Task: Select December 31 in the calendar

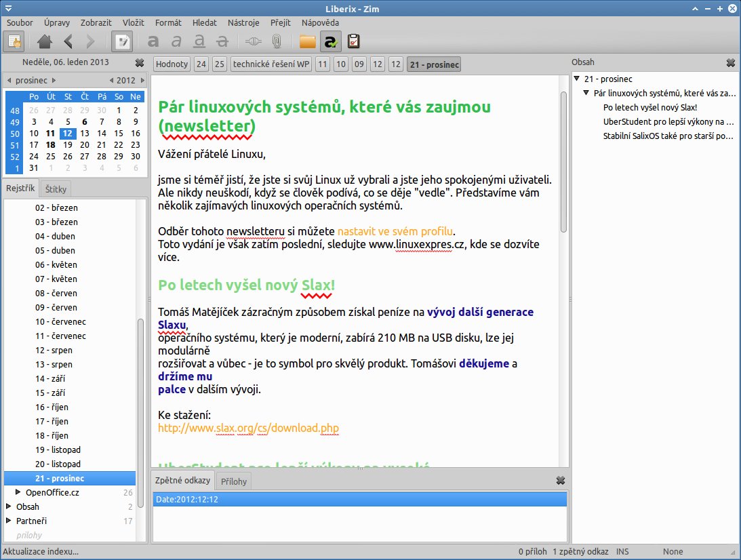Action: (33, 167)
